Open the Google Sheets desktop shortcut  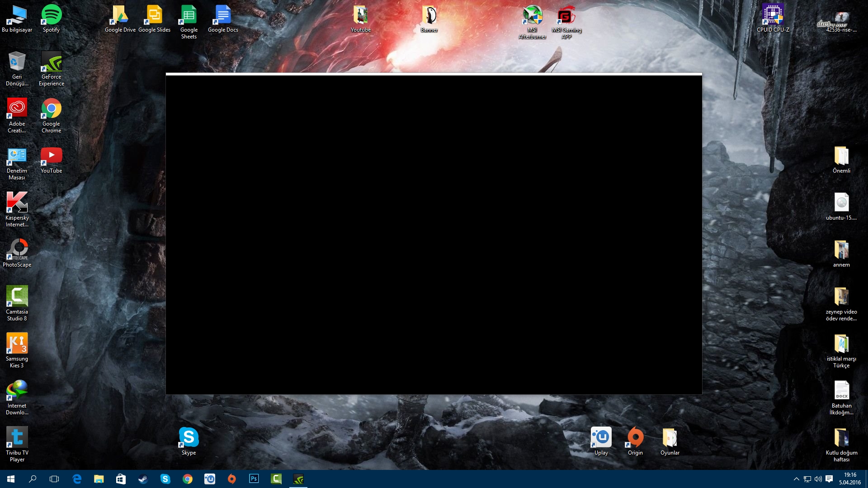click(189, 22)
